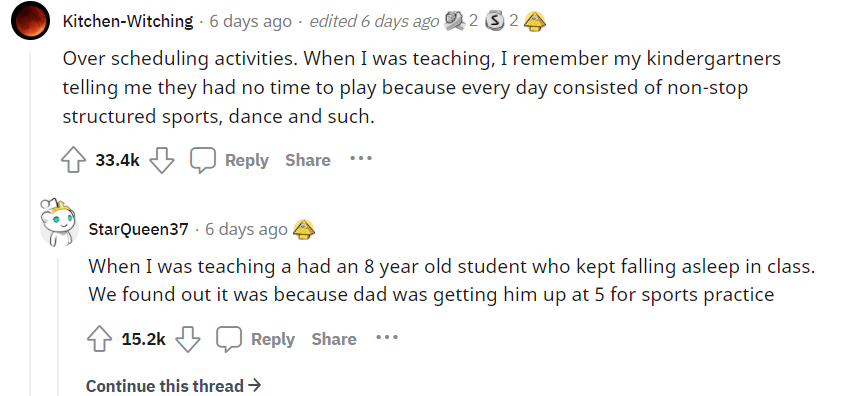Screen dimensions: 866x396
Task: Click the gold award icon beside 'edited 6 days ago'
Action: [x=535, y=21]
